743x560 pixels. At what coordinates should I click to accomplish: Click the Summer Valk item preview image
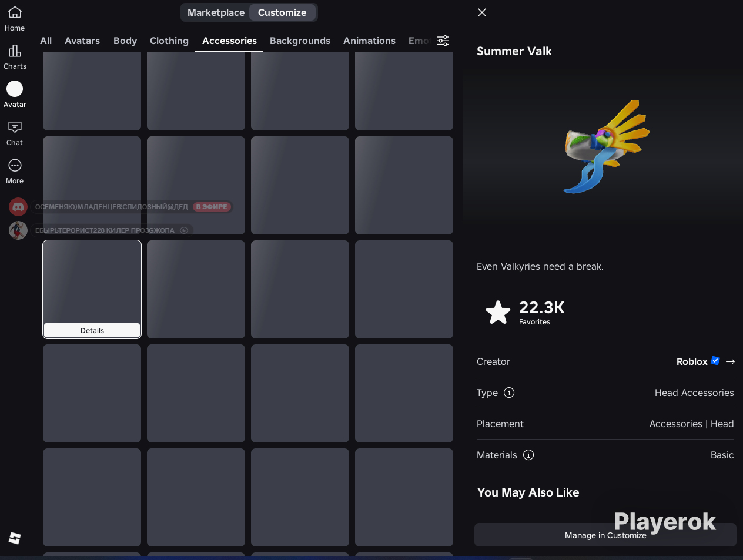pos(605,147)
